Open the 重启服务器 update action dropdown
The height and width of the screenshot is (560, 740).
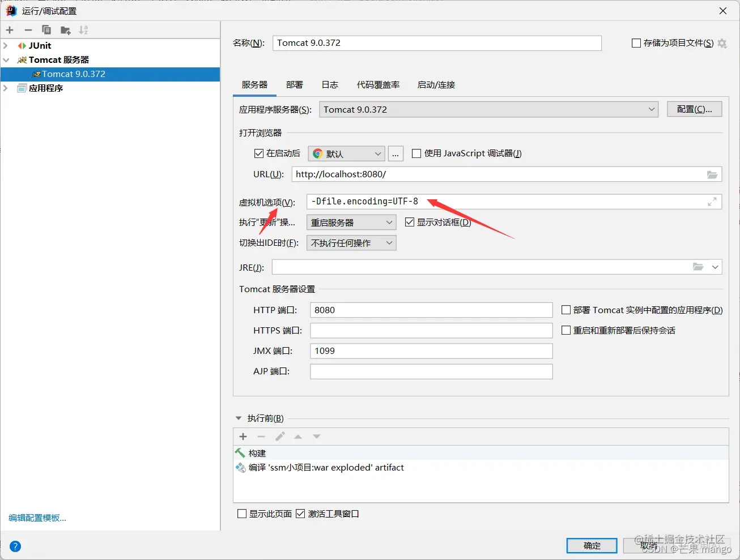coord(351,223)
